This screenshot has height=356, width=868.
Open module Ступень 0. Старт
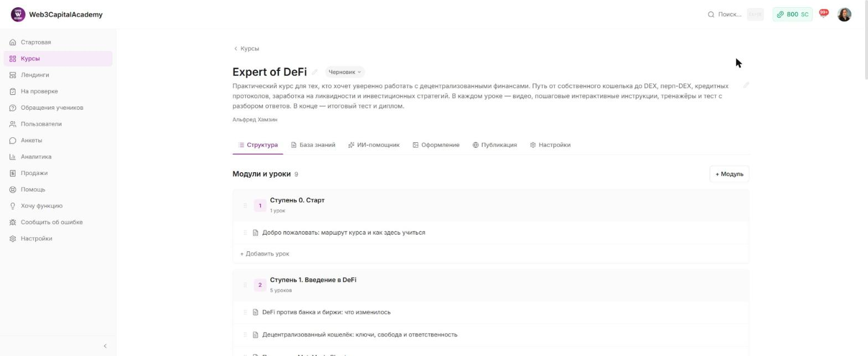point(297,200)
